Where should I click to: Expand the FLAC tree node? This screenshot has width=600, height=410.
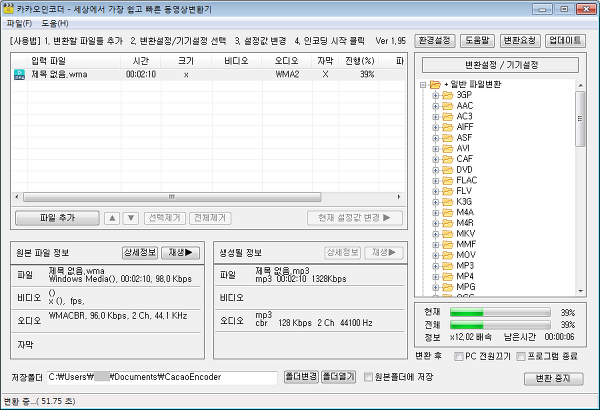tap(435, 181)
